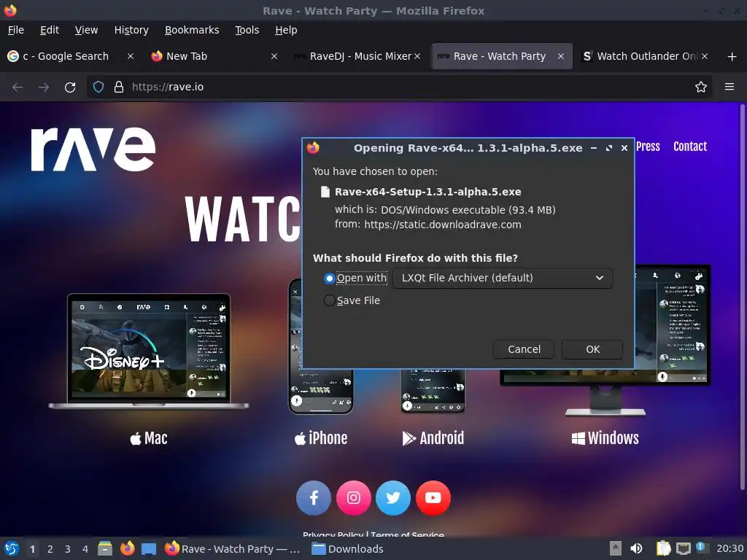Click the Mac download link
Viewport: 747px width, 560px height.
pos(149,438)
